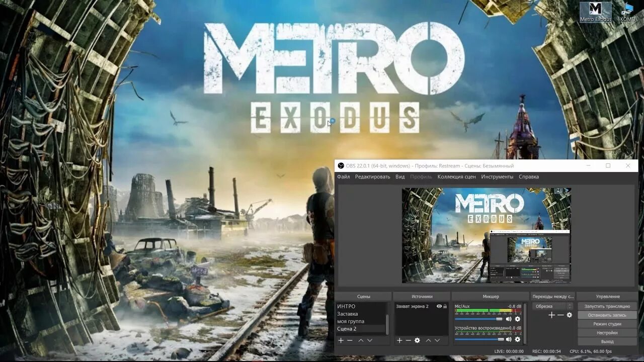The width and height of the screenshot is (644, 362).
Task: Open the Инструменты menu
Action: click(x=497, y=176)
